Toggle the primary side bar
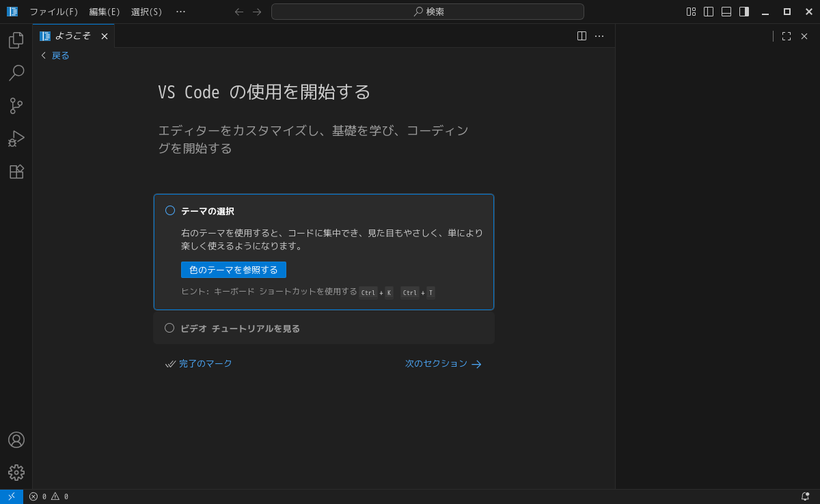 [709, 12]
